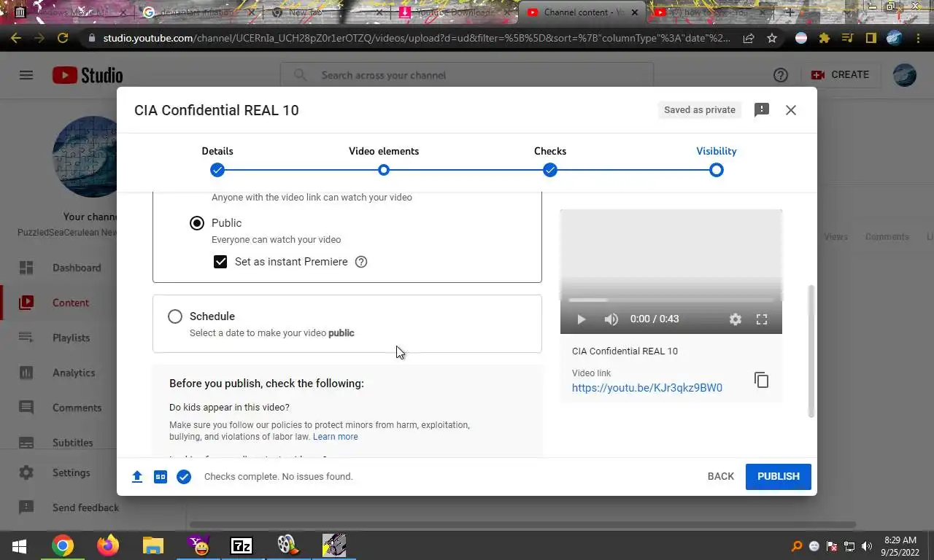Open Subtitles in the sidebar
934x560 pixels.
(x=72, y=443)
